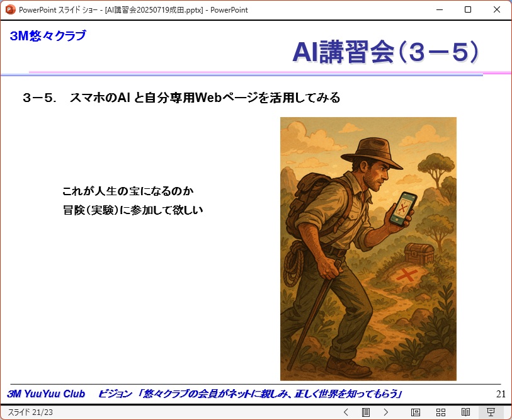Activate Slide Show view button
512x420 pixels.
point(491,412)
